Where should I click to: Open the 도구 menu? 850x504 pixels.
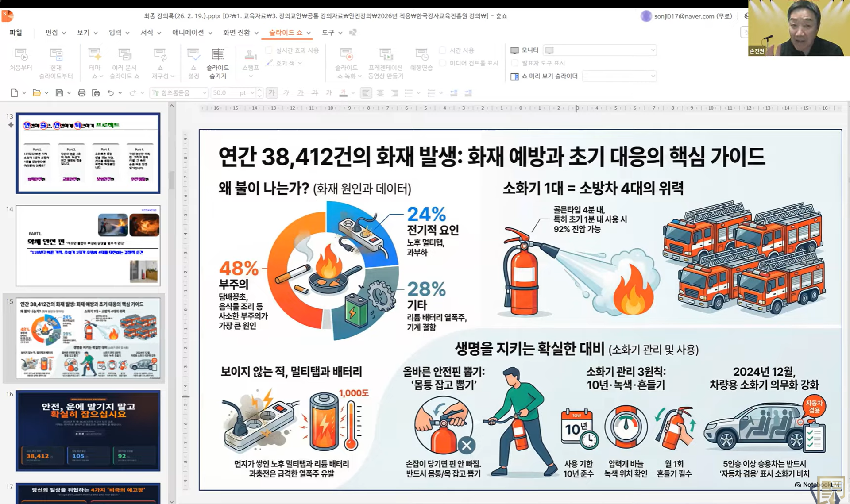pyautogui.click(x=332, y=32)
